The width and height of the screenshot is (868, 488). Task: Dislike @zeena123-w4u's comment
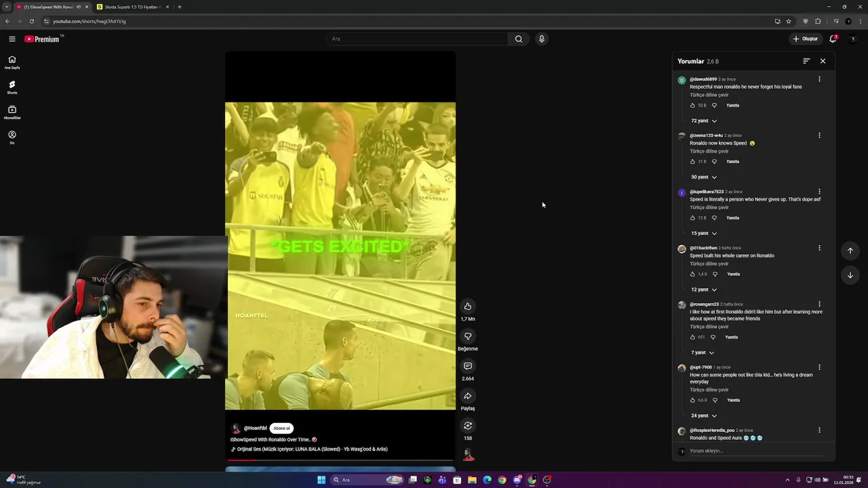point(714,161)
